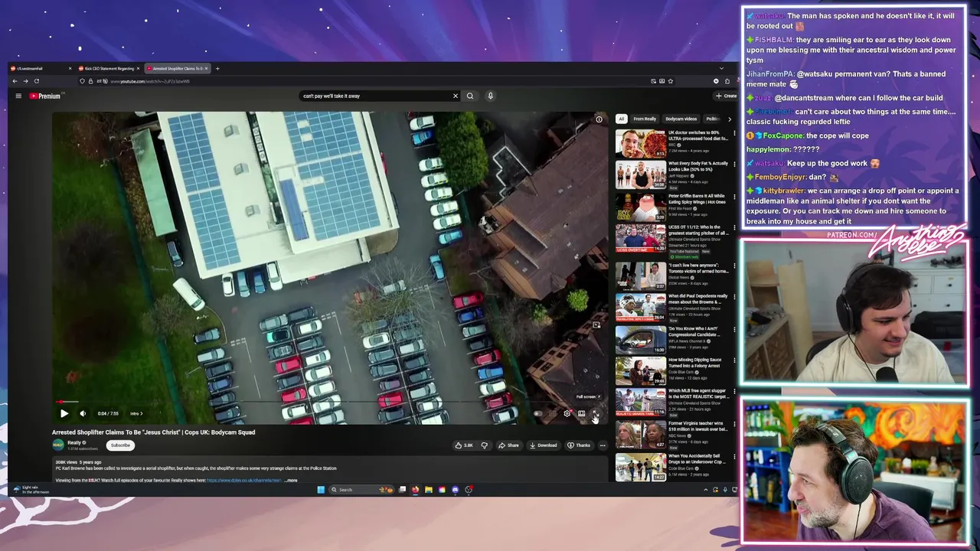980x551 pixels.
Task: Go to YouTube Premium home logo
Action: click(x=46, y=96)
